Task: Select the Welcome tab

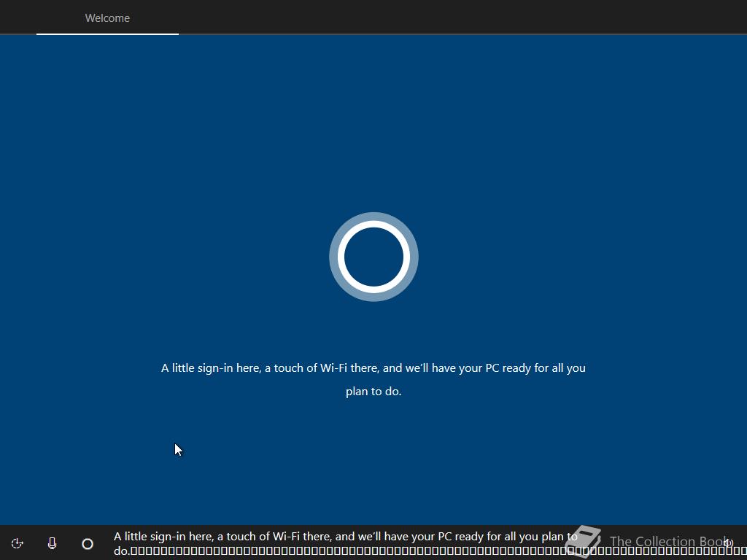Action: [107, 18]
